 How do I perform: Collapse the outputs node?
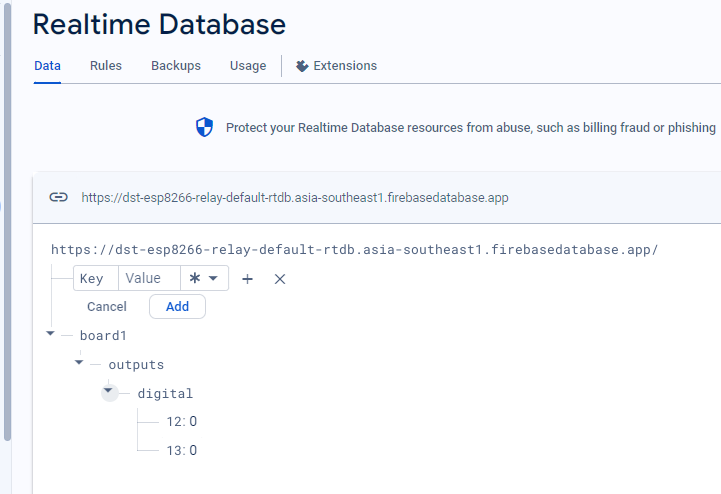pyautogui.click(x=80, y=364)
